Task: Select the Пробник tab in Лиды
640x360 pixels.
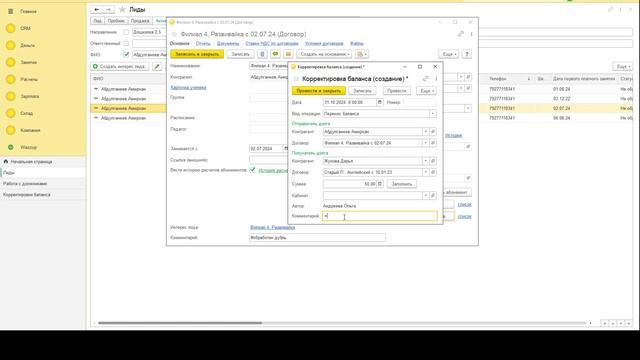Action: point(116,21)
